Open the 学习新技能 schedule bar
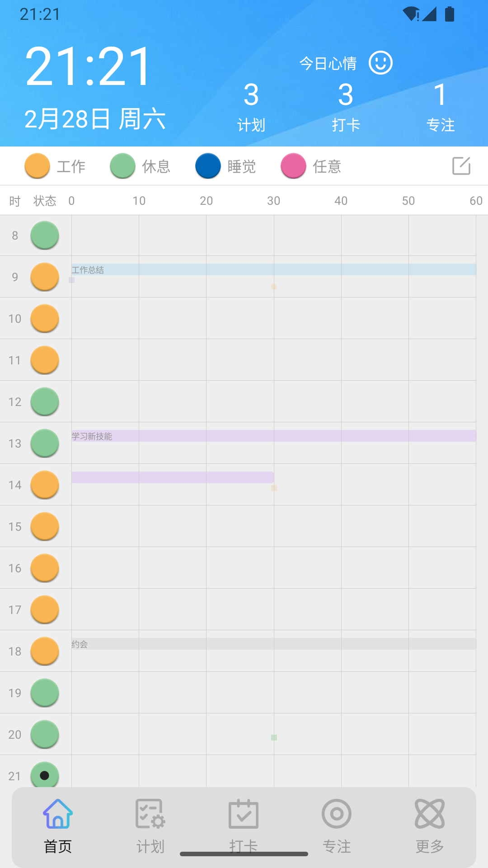This screenshot has width=488, height=868. (273, 436)
